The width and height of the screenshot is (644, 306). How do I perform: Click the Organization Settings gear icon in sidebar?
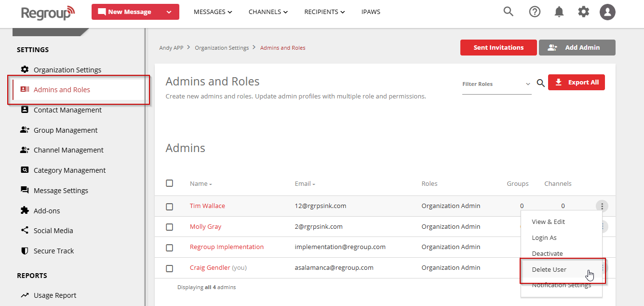[25, 70]
